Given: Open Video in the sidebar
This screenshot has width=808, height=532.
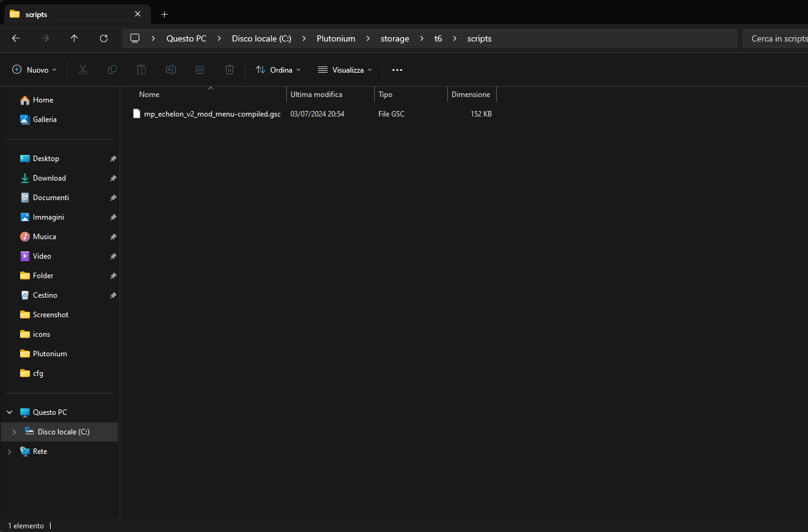Looking at the screenshot, I should 59,256.
